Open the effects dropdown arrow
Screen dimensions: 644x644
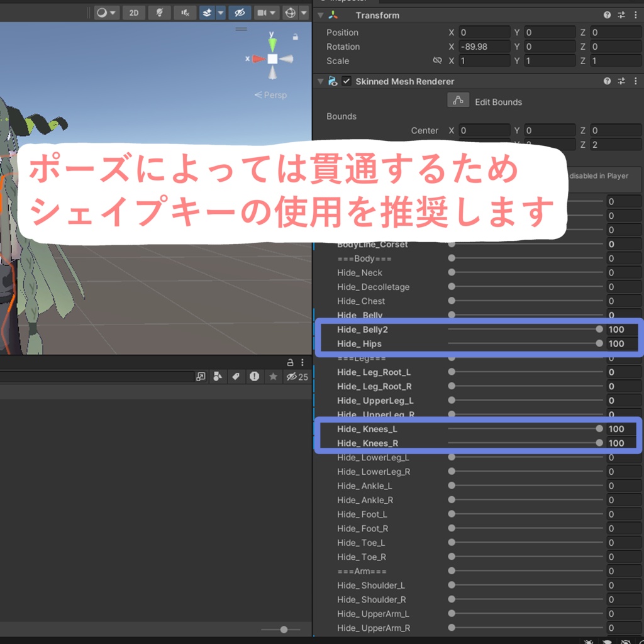(221, 13)
